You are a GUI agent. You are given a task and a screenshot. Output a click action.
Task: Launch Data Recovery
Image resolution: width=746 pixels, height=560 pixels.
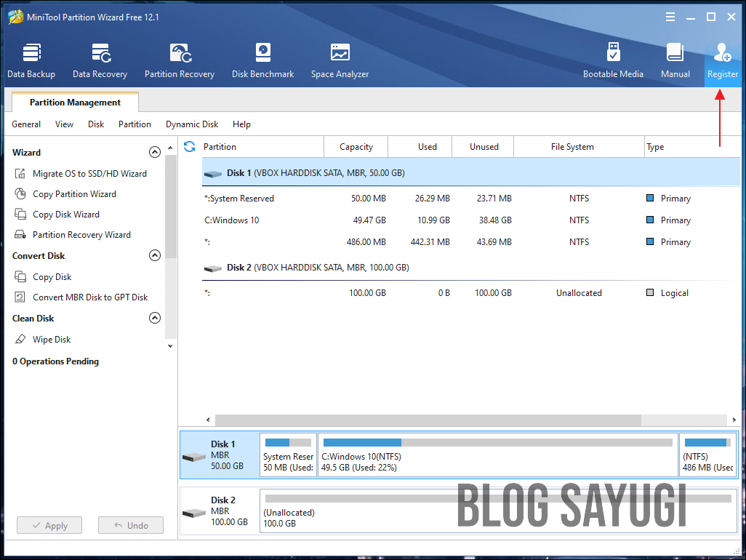click(x=100, y=60)
